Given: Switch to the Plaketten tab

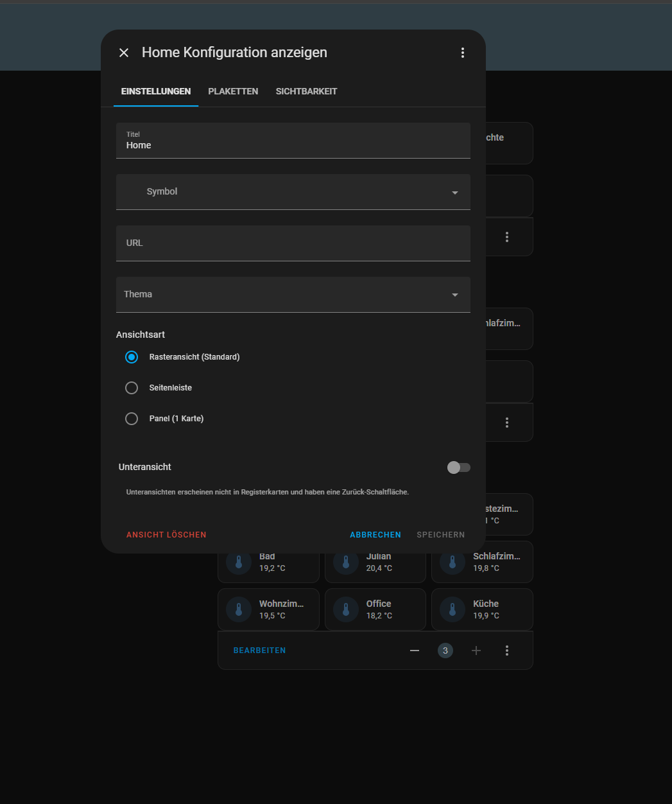Looking at the screenshot, I should click(233, 91).
